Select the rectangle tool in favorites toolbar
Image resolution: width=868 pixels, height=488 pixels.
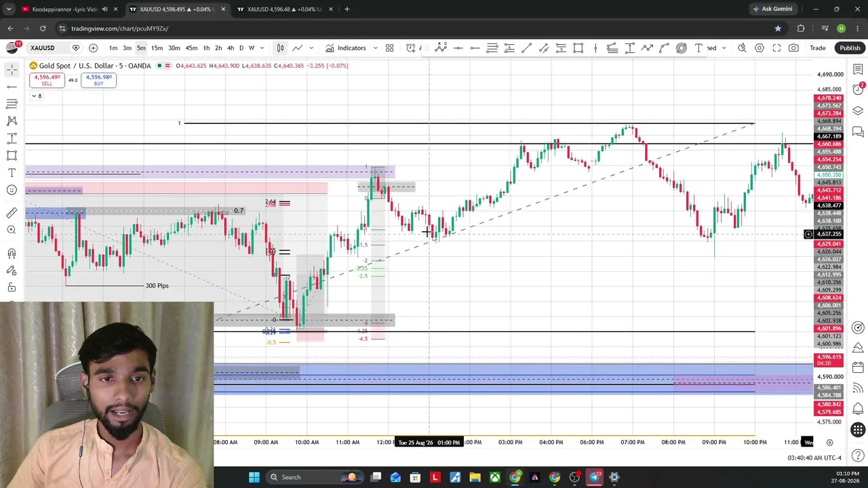(x=578, y=48)
